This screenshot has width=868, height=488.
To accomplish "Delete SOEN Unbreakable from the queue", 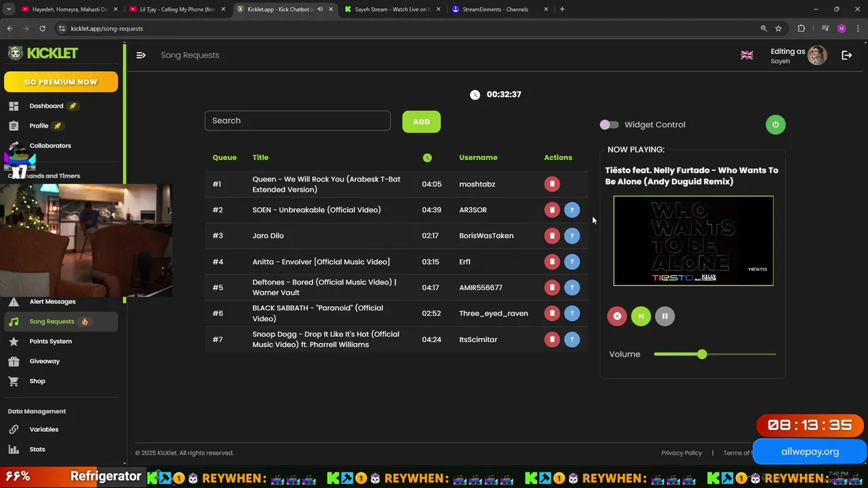I will tap(552, 210).
